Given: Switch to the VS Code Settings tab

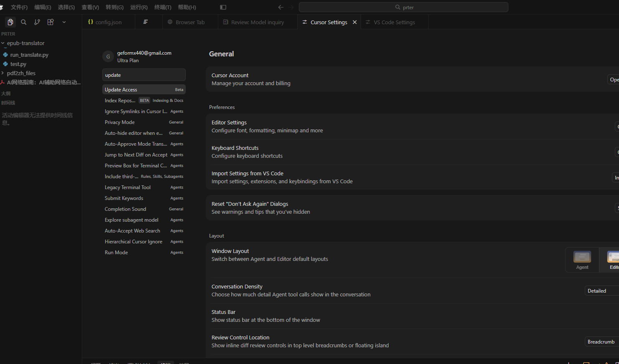Looking at the screenshot, I should click(x=394, y=22).
